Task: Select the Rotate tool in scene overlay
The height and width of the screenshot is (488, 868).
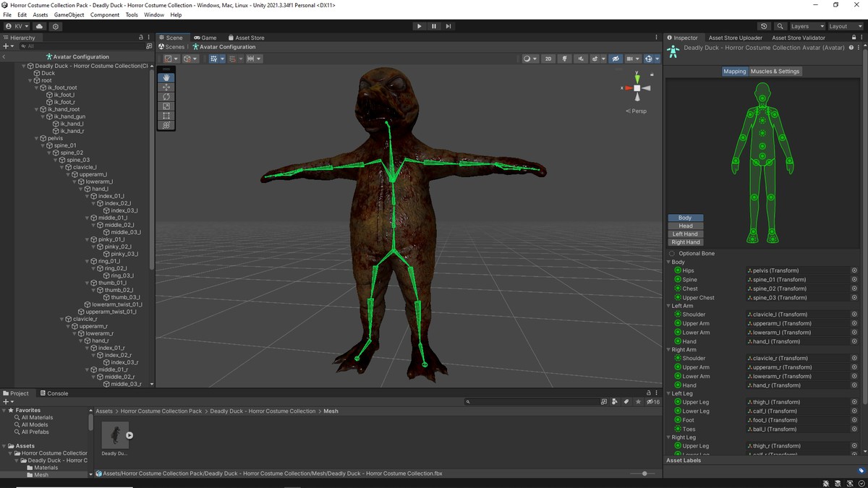Action: (166, 96)
